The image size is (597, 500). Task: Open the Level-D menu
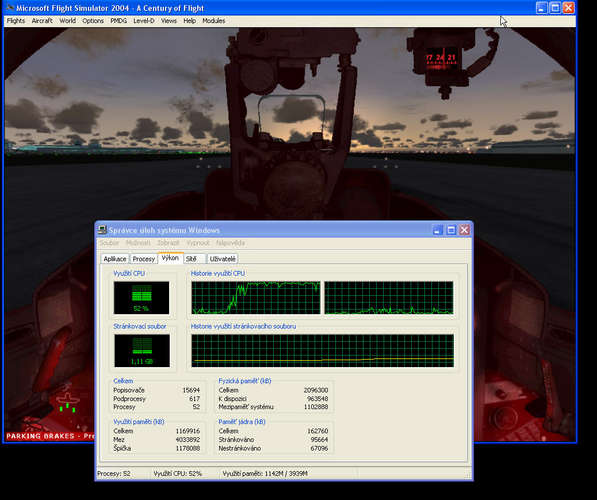click(x=144, y=21)
